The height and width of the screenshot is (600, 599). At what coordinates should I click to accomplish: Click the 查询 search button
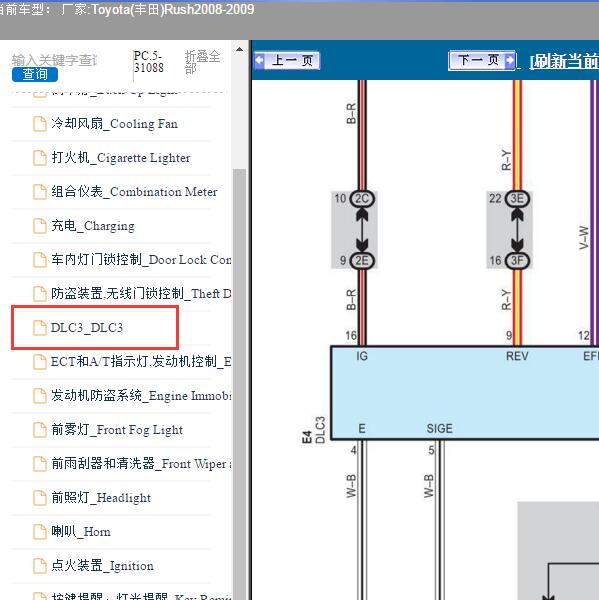35,74
